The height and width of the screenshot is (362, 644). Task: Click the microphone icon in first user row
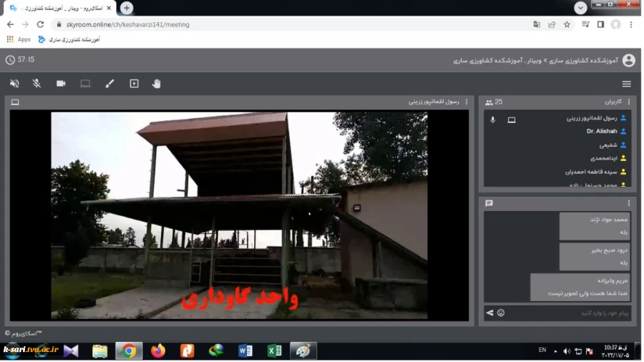tap(493, 120)
